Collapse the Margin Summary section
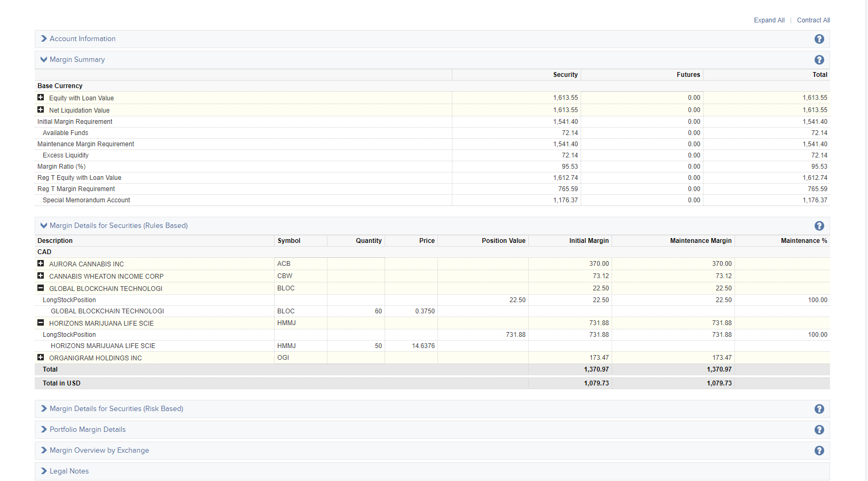Image resolution: width=868 pixels, height=481 pixels. [73, 60]
